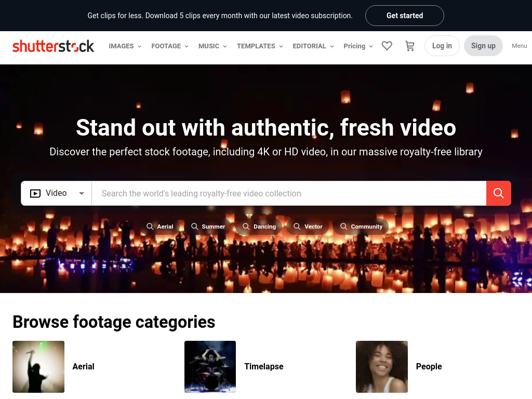Viewport: 532px width, 399px height.
Task: Click the Sign up button
Action: (x=483, y=46)
